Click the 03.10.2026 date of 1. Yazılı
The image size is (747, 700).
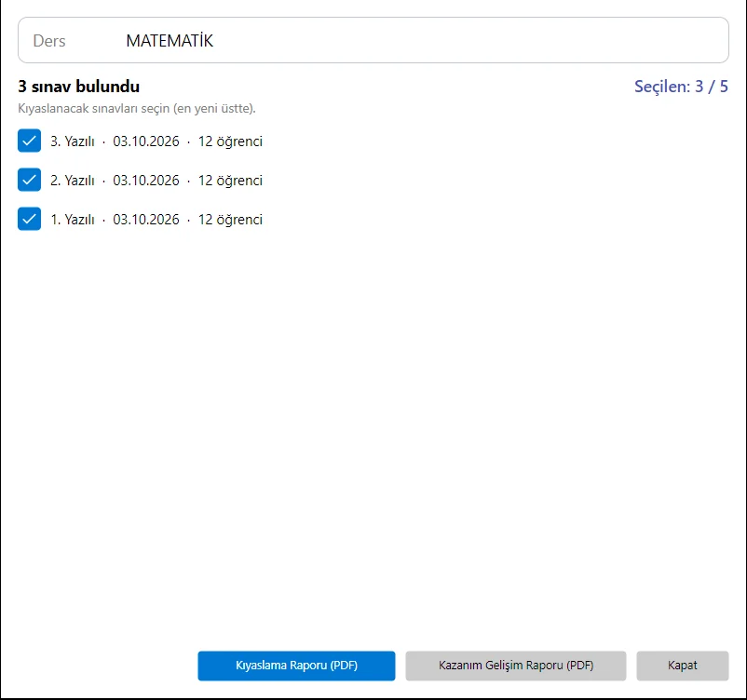tap(146, 220)
